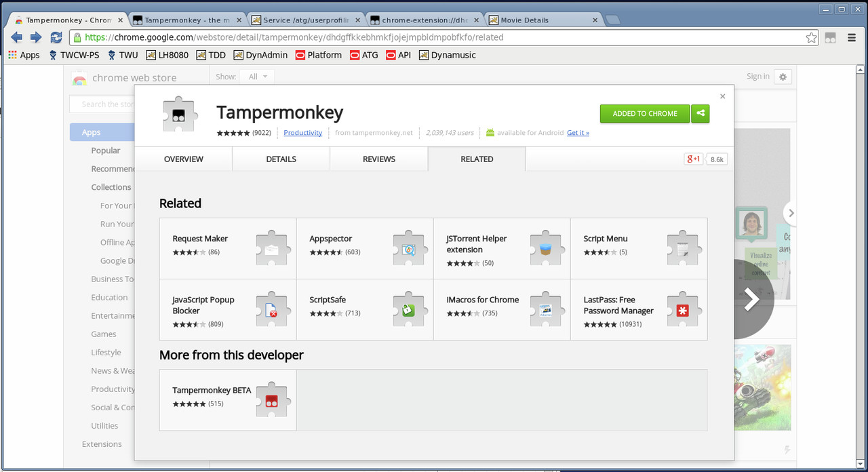Open the Platform bookmark
This screenshot has width=868, height=472.
pos(319,55)
